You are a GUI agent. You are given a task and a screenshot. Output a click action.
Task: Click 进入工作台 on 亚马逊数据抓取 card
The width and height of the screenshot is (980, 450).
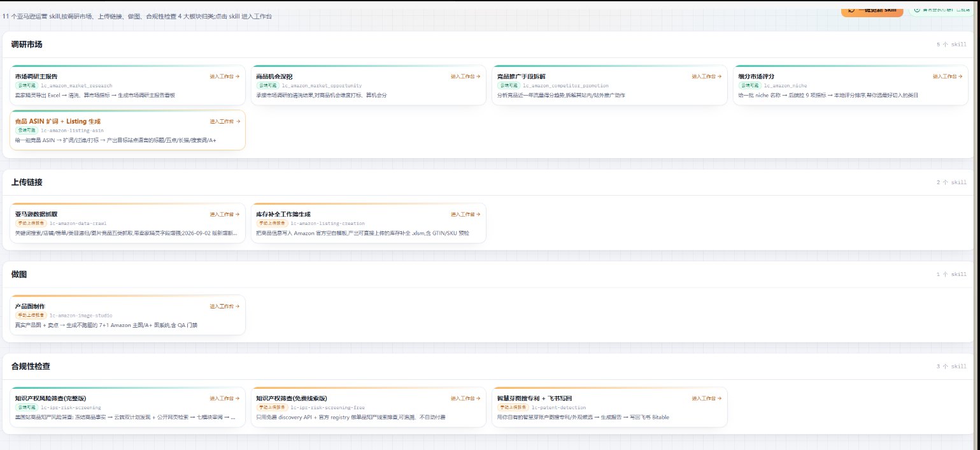(225, 214)
